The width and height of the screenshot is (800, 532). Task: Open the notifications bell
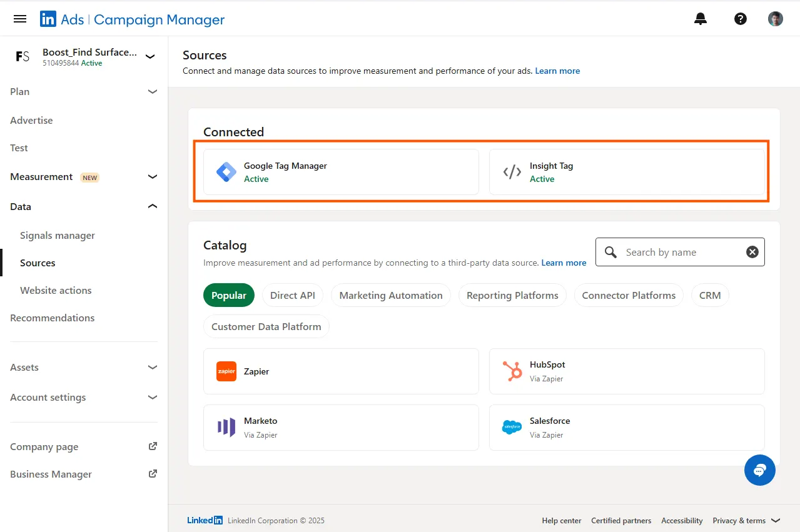point(701,19)
